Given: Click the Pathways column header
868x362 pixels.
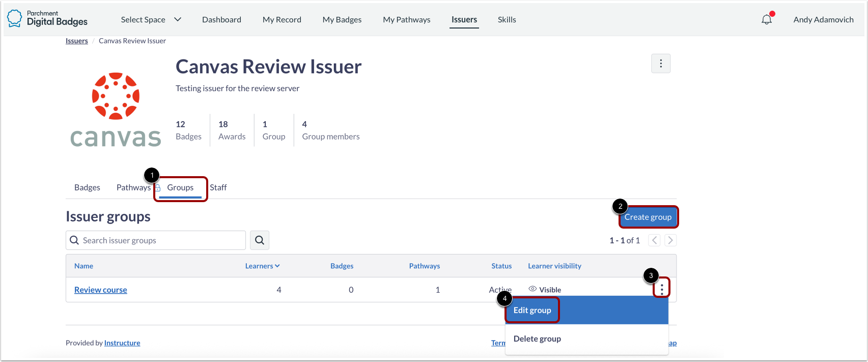Looking at the screenshot, I should coord(425,266).
